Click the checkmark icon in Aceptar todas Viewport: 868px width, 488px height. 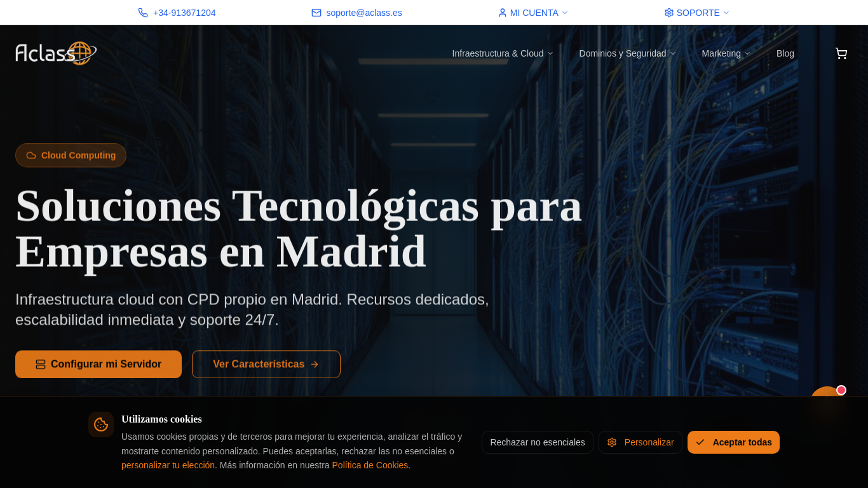[x=700, y=442]
